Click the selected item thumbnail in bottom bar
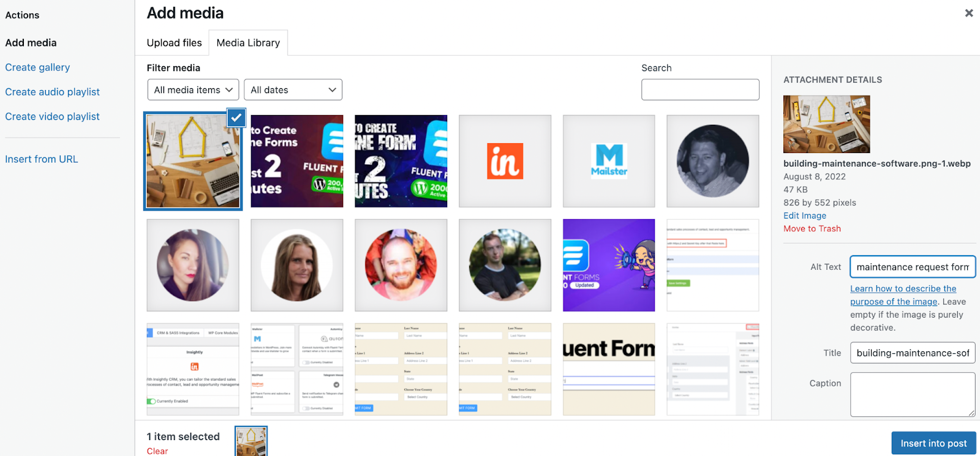Viewport: 980px width, 456px height. (x=251, y=442)
